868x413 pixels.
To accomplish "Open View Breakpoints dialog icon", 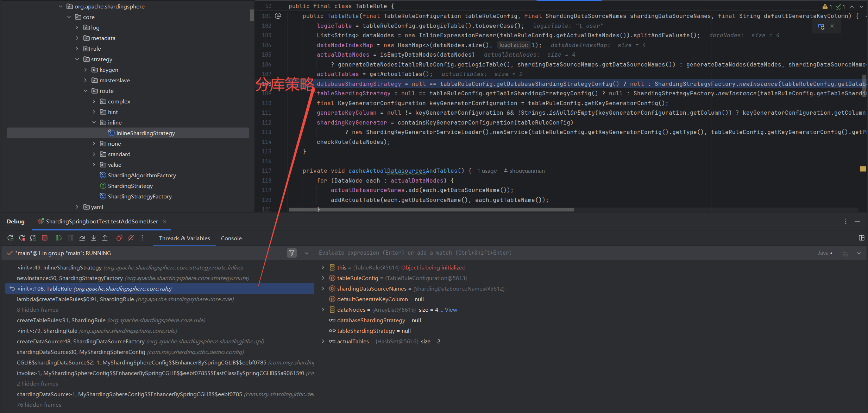I will [x=119, y=238].
